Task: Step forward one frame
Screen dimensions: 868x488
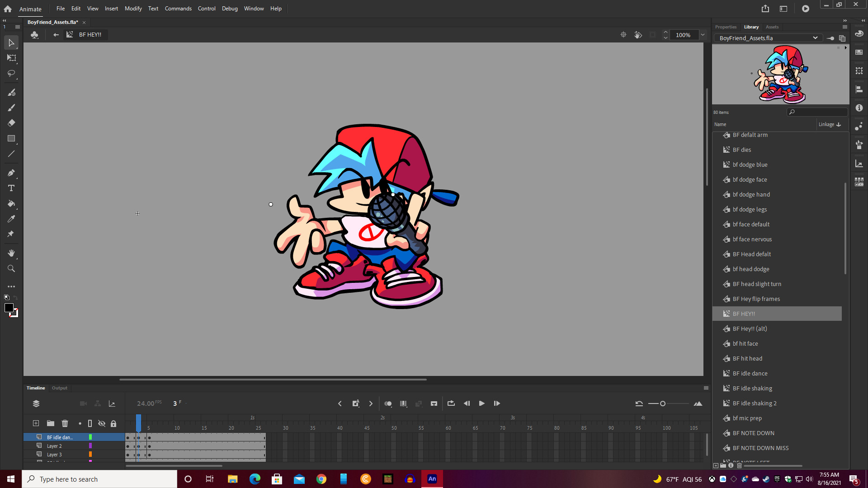Action: (497, 404)
